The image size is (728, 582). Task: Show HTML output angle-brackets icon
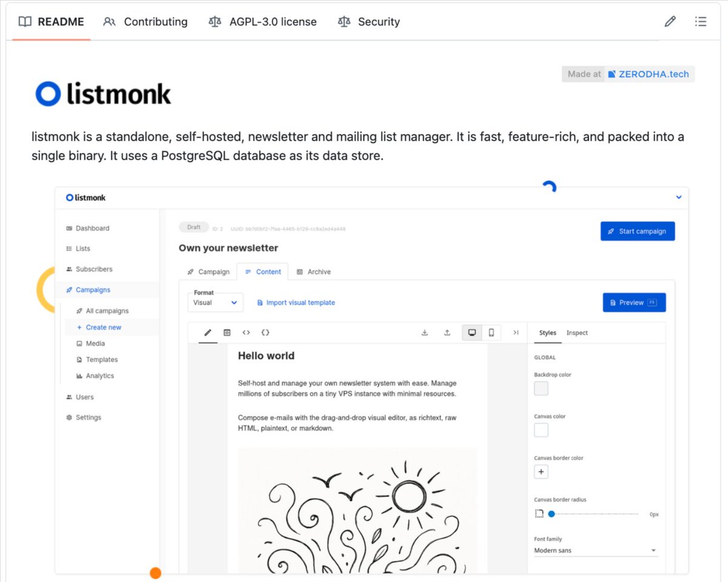[x=246, y=333]
